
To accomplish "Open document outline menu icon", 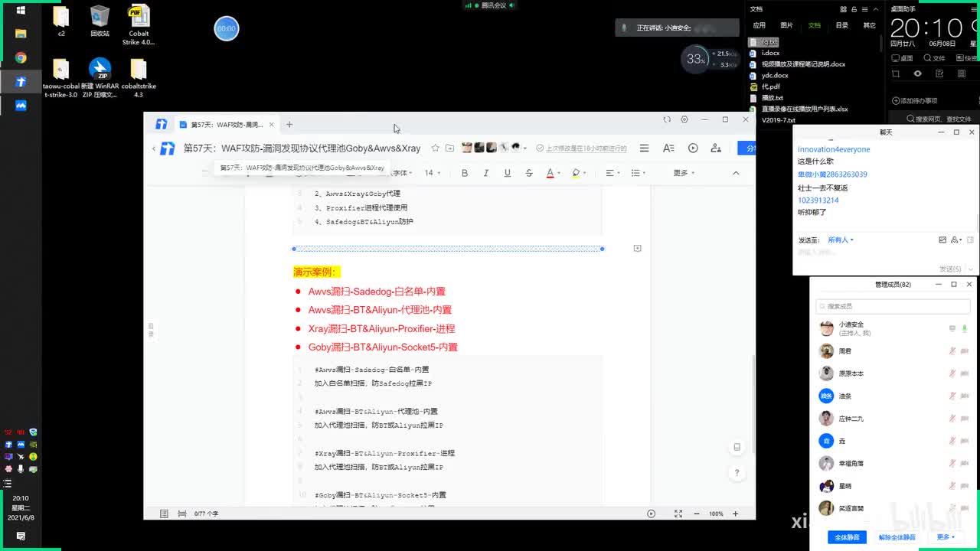I will pos(644,148).
